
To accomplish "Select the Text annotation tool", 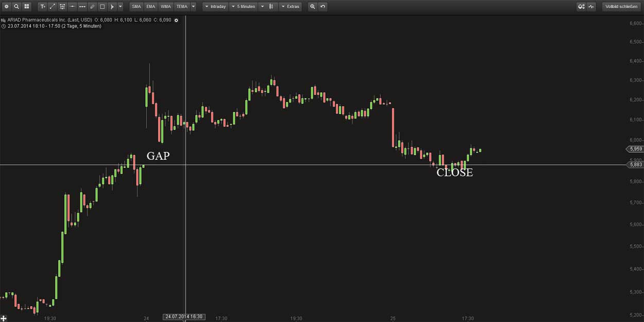I will coord(41,6).
